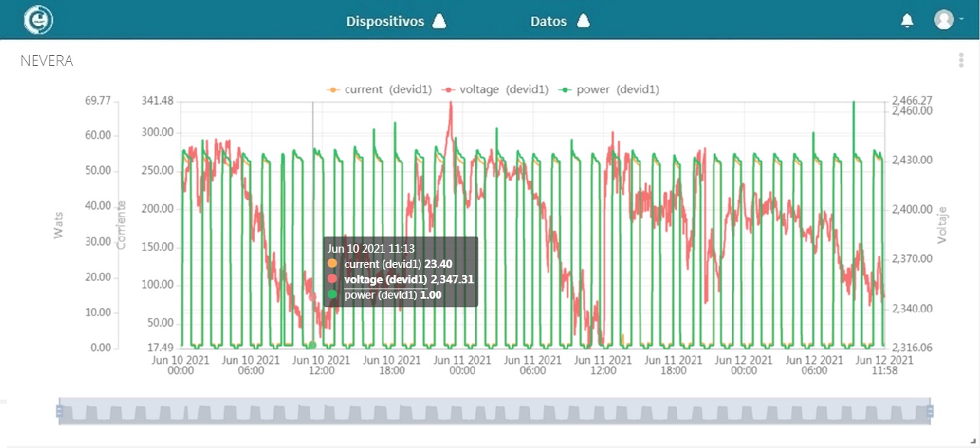Toggle the current (devid1) legend series
This screenshot has width=980, height=448.
(x=379, y=90)
